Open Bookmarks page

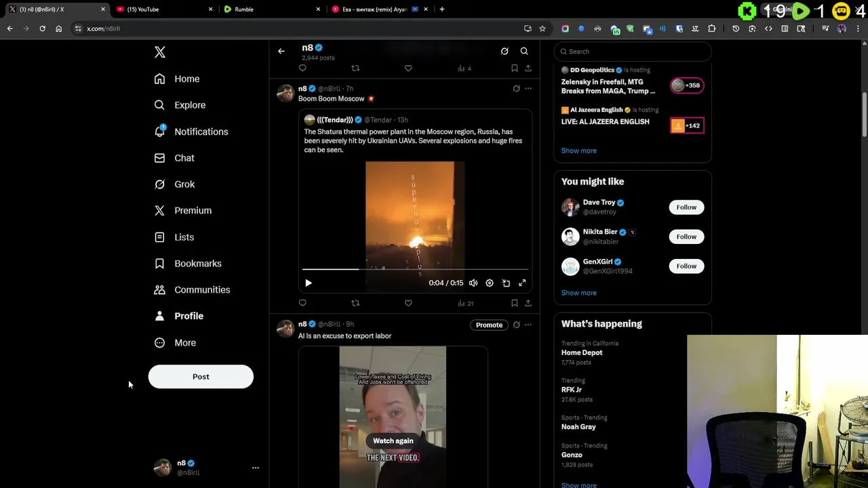188,264
